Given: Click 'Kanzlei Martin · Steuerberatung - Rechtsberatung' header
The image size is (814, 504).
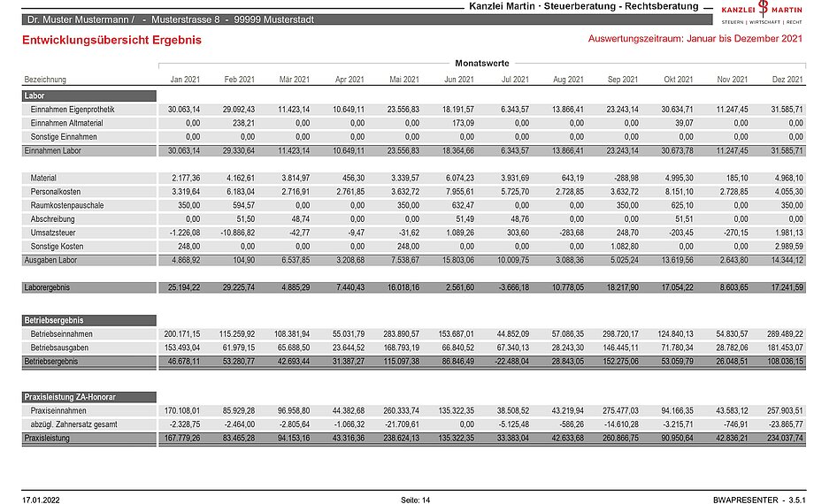Looking at the screenshot, I should point(583,6).
